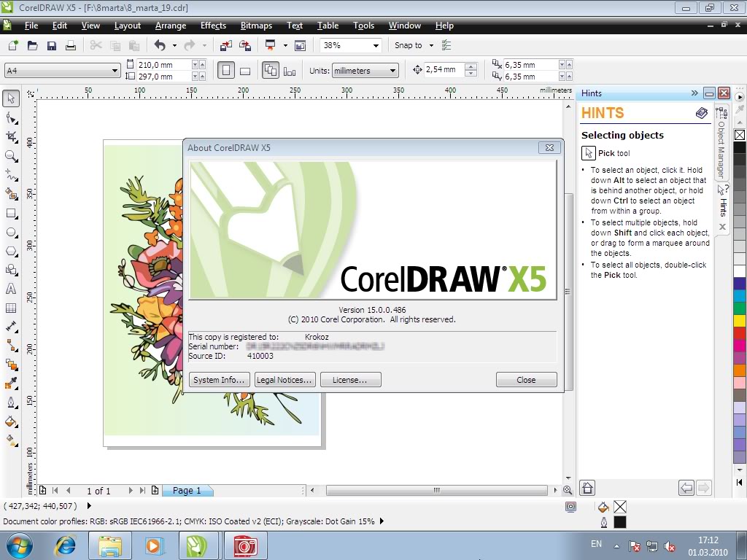Click the Export icon
Viewport: 747px width, 560px height.
(245, 45)
